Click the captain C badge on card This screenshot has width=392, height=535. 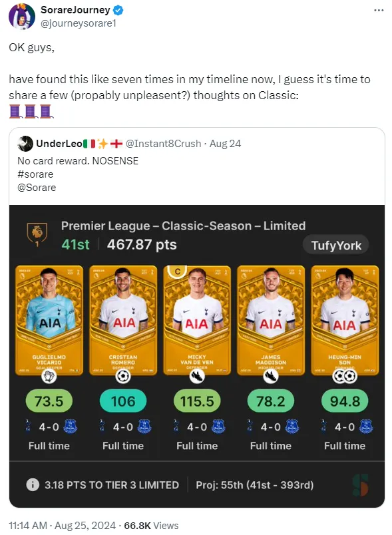click(178, 271)
